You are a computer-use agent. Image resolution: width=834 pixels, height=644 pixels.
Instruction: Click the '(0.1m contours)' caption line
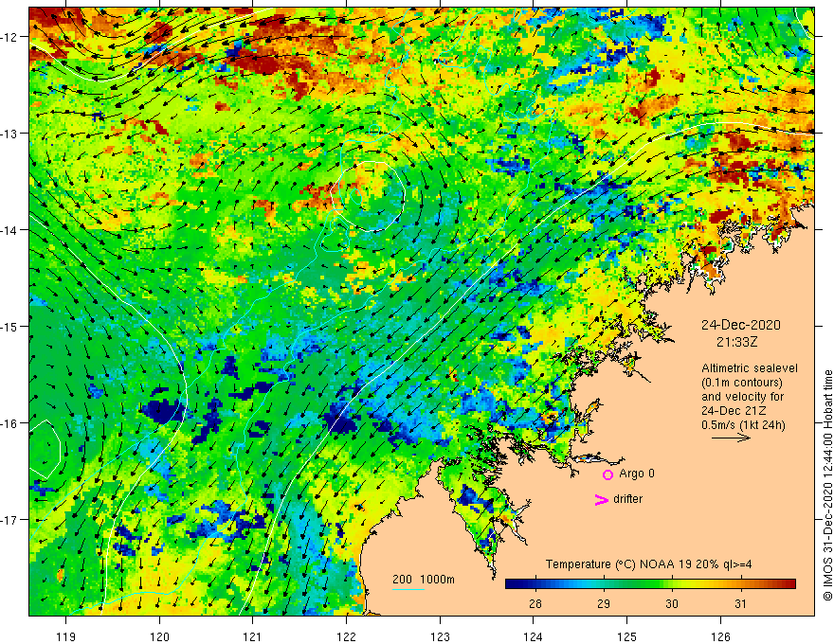pyautogui.click(x=742, y=383)
